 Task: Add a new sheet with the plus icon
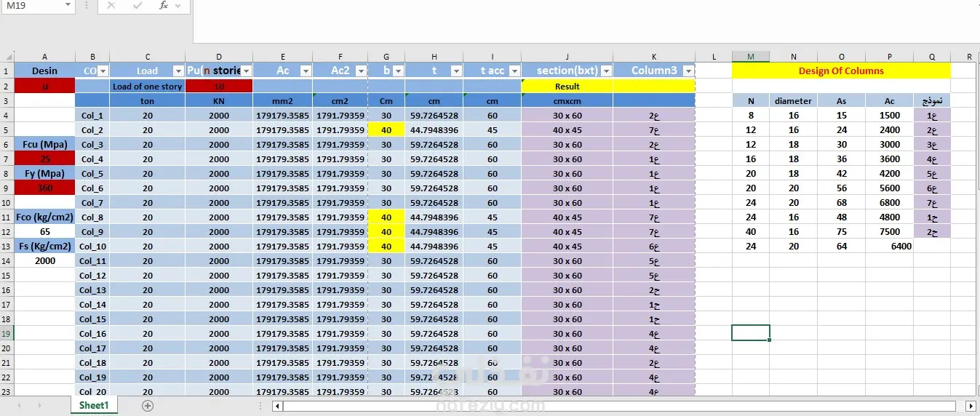point(148,406)
